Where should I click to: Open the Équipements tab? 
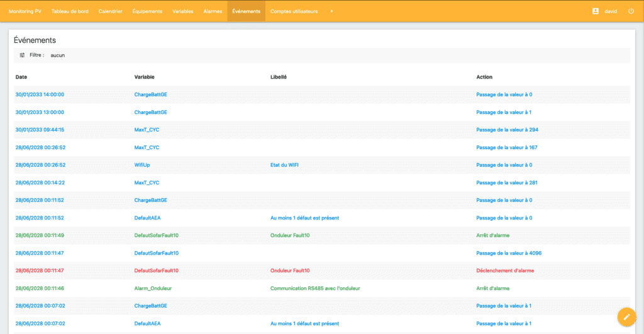click(147, 11)
